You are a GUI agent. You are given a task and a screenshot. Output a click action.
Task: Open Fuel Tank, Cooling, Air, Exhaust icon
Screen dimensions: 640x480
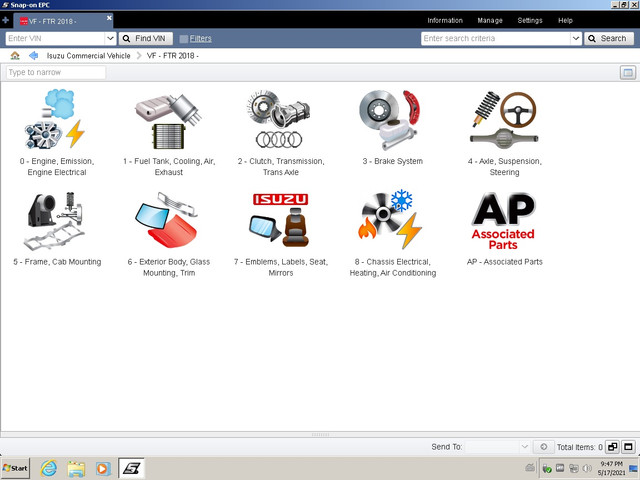click(x=169, y=121)
